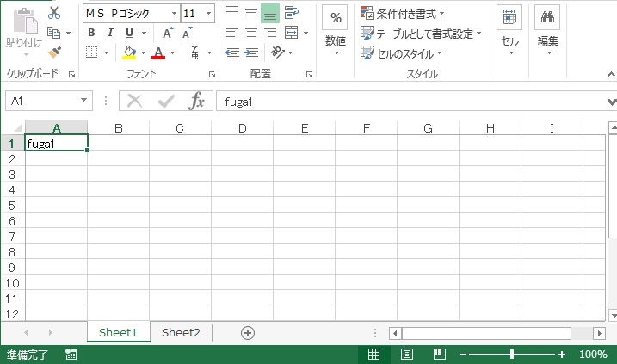The width and height of the screenshot is (617, 364).
Task: Click zoom in plus button
Action: point(562,355)
